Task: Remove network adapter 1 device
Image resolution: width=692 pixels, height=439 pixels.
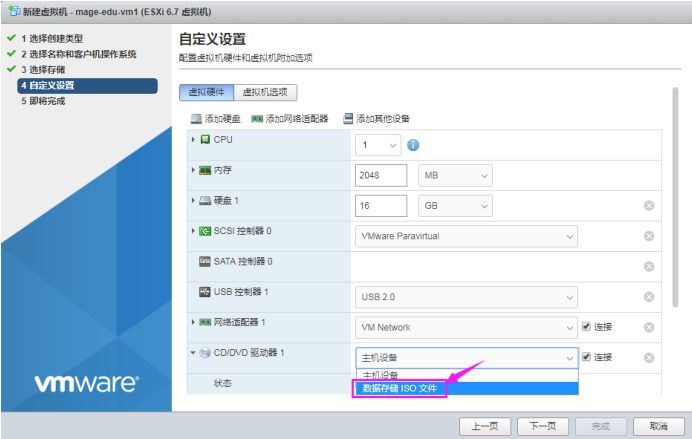Action: point(649,327)
